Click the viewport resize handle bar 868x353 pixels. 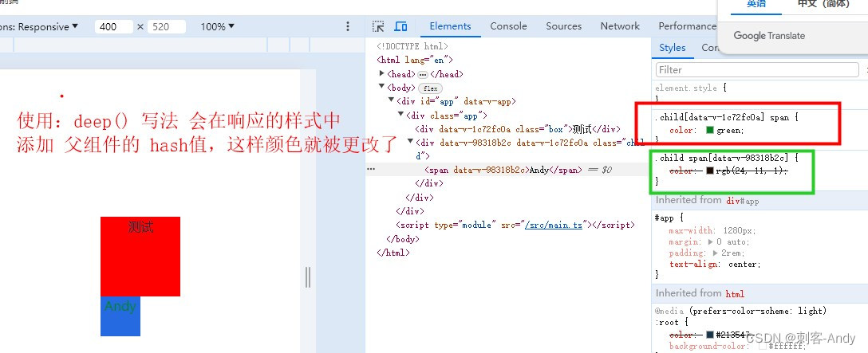pos(308,277)
